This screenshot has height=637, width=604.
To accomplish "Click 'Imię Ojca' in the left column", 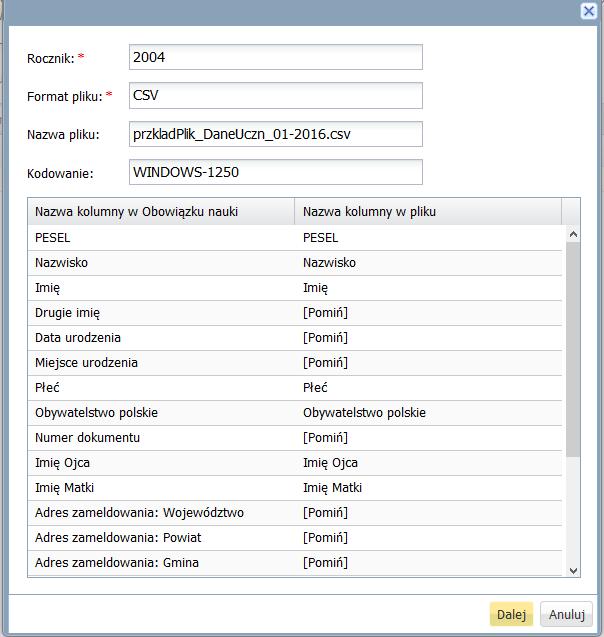I will click(161, 463).
